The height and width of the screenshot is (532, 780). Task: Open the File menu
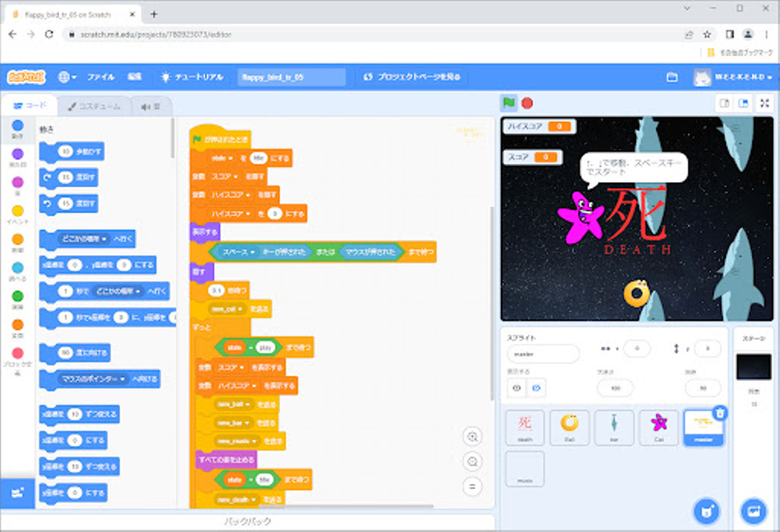coord(101,77)
